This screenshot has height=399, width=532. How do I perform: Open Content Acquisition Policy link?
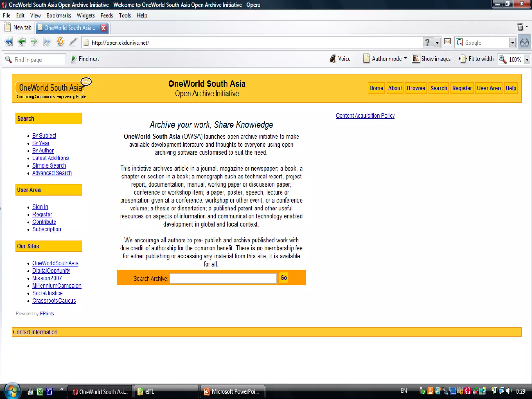click(365, 116)
